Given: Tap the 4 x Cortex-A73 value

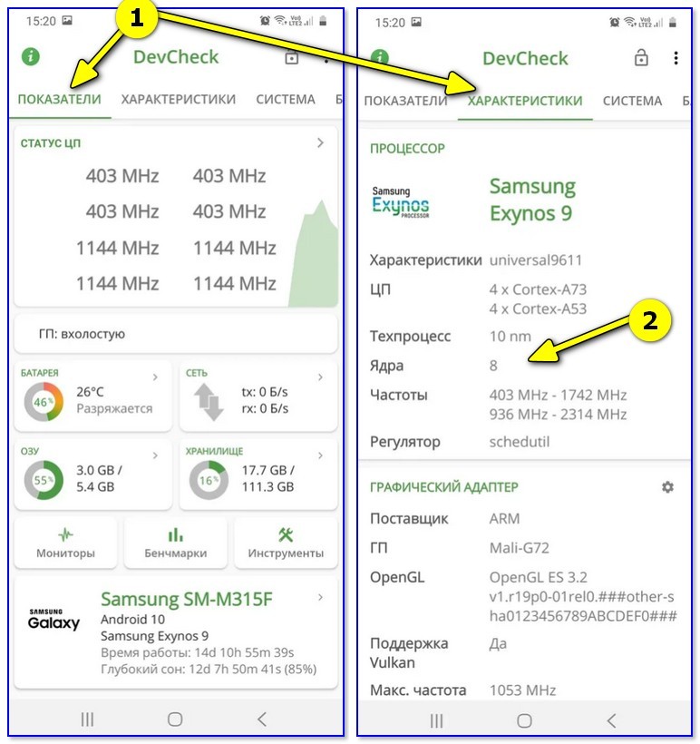Looking at the screenshot, I should 538,289.
